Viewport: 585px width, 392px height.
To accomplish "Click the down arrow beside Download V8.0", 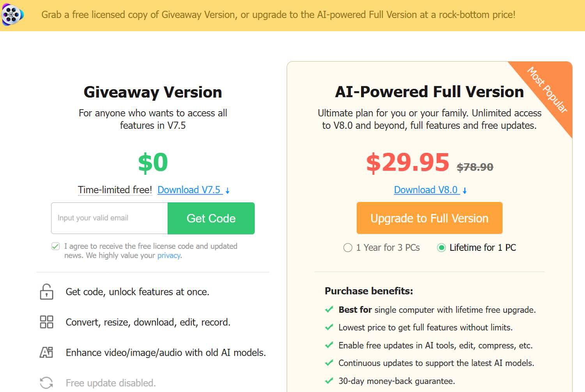I will click(x=464, y=191).
